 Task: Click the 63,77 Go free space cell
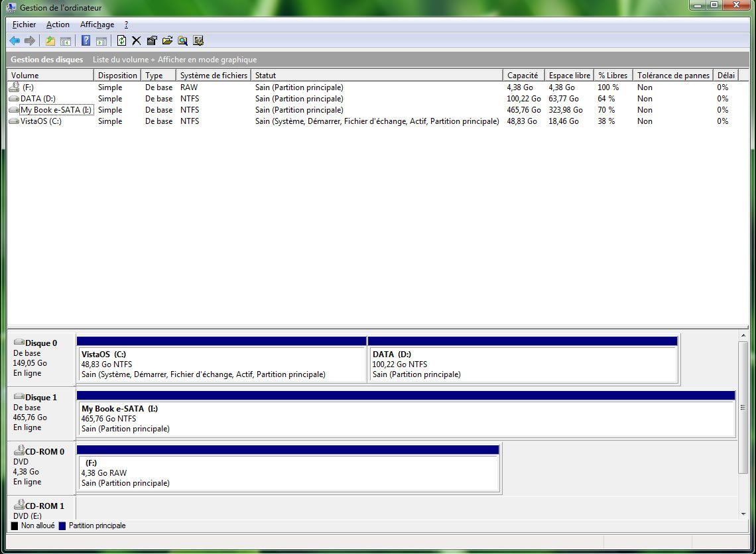tap(563, 99)
